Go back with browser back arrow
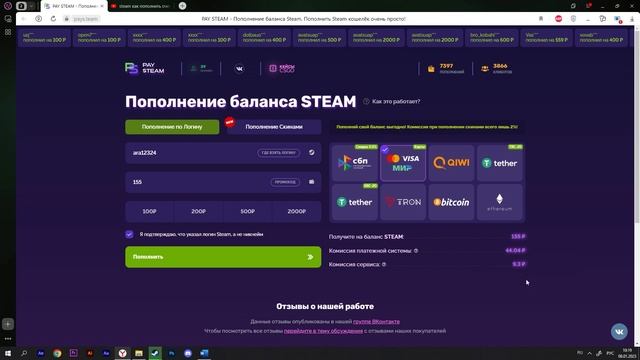640x360 pixels. 24,19
